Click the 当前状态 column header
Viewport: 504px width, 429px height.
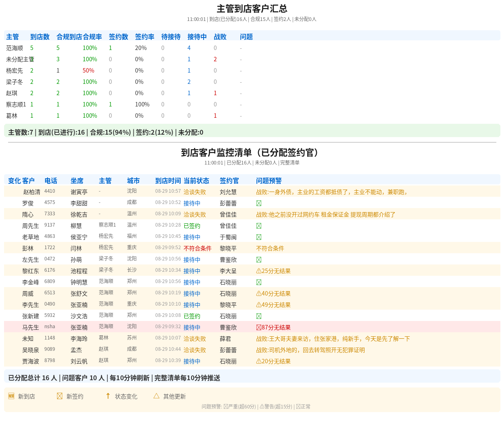tap(196, 181)
